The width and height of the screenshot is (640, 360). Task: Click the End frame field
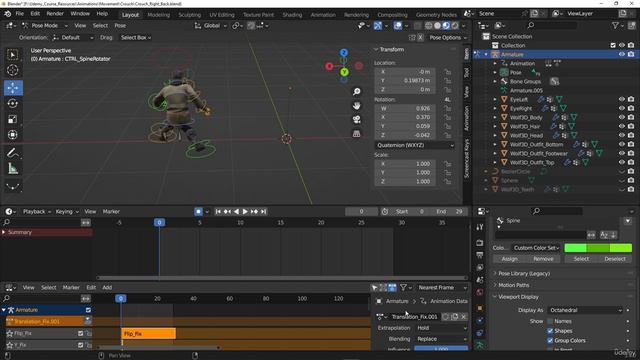pos(449,211)
